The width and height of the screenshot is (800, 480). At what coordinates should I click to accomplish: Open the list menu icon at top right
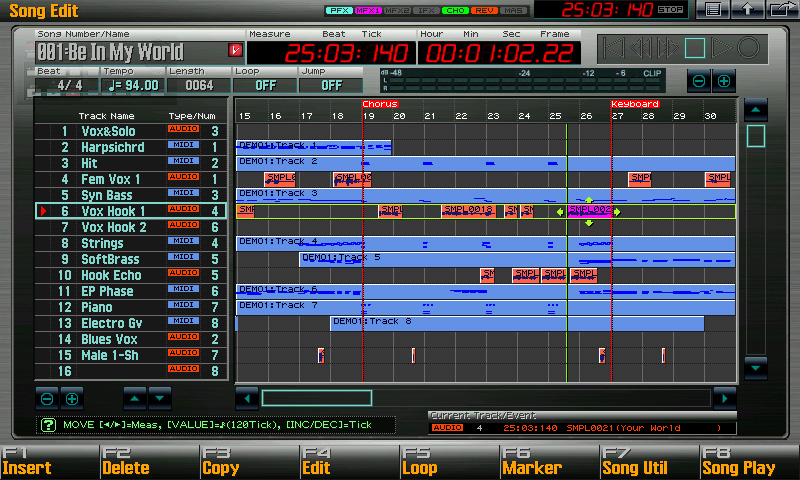coord(713,9)
